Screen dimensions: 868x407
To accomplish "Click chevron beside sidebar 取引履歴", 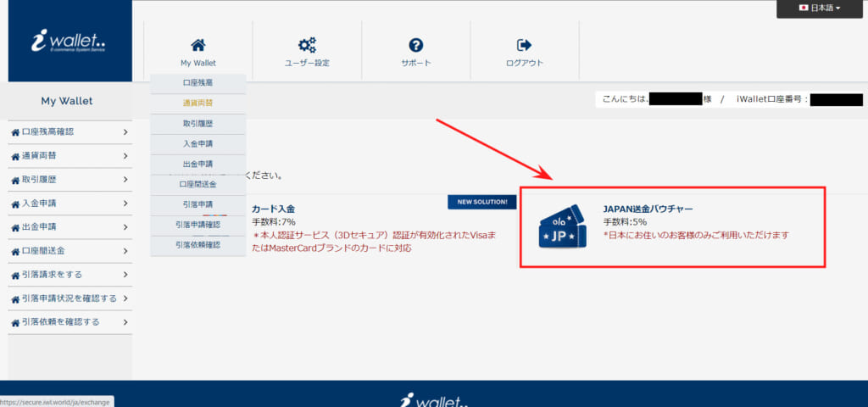I will click(x=125, y=180).
